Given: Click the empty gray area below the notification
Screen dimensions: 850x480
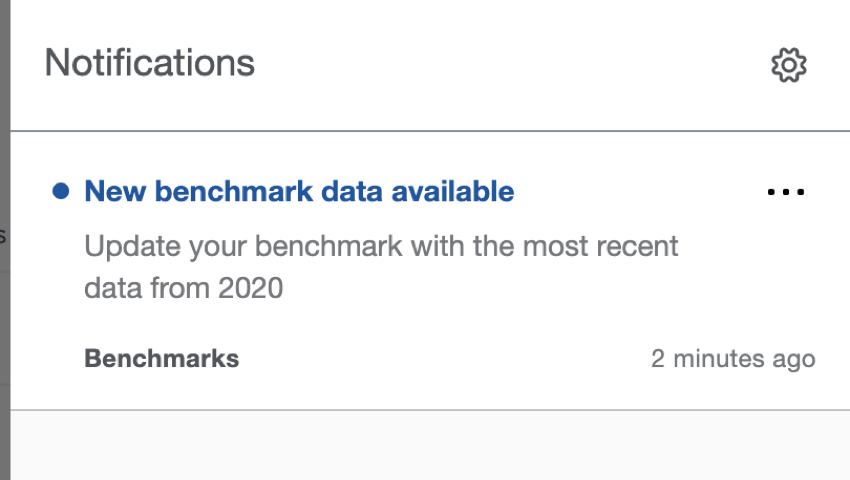Looking at the screenshot, I should click(x=430, y=445).
